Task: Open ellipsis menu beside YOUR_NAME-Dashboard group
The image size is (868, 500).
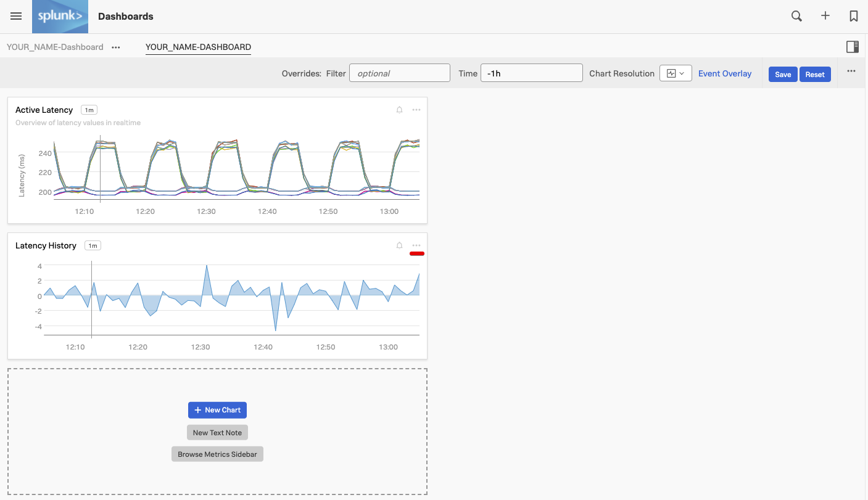Action: point(116,47)
